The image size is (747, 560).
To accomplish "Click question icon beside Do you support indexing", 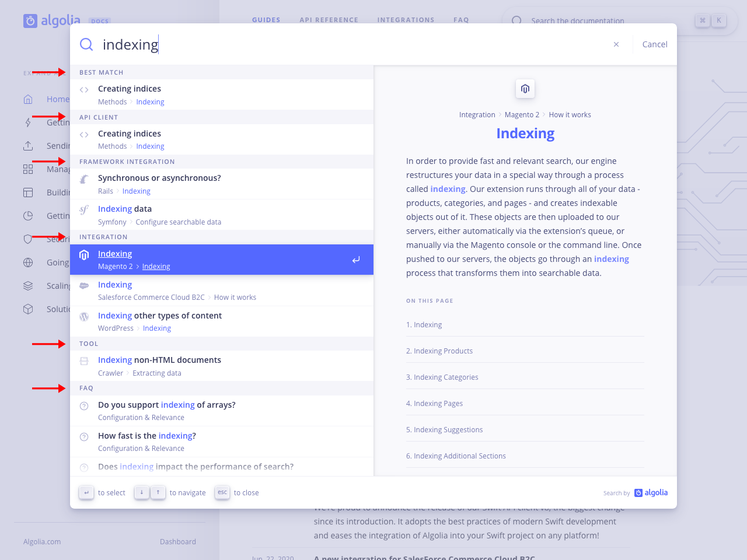I will pyautogui.click(x=84, y=406).
